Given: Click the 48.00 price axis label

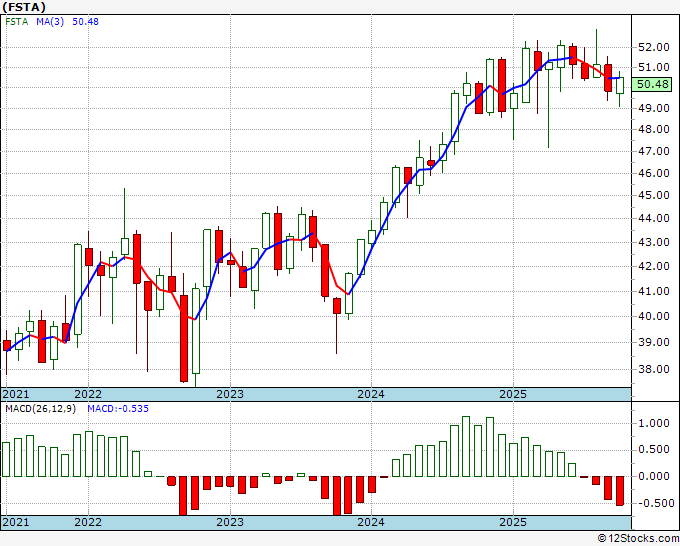Looking at the screenshot, I should [x=654, y=129].
